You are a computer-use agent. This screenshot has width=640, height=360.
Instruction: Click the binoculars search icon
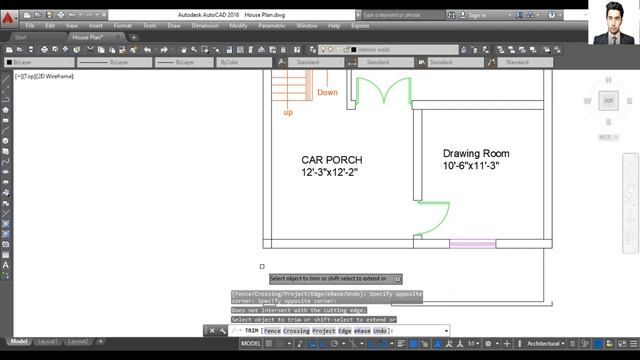point(451,15)
